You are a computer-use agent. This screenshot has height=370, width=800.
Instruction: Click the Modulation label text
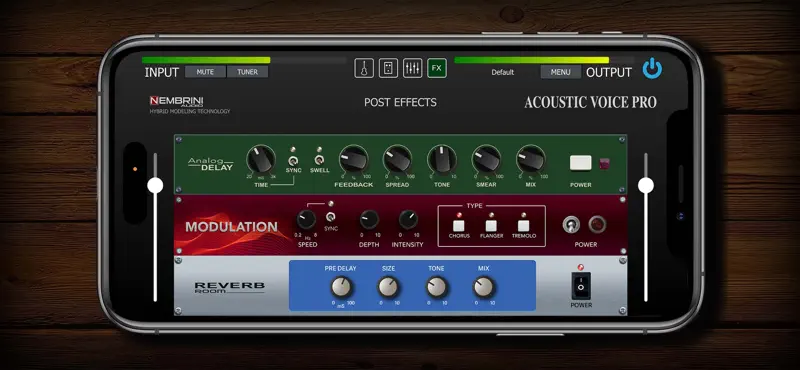click(x=231, y=227)
